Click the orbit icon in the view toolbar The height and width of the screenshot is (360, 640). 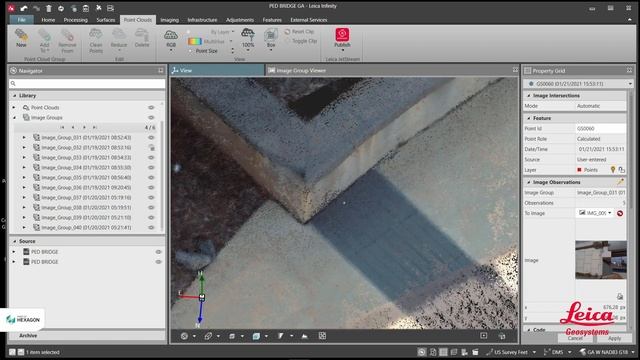(184, 336)
